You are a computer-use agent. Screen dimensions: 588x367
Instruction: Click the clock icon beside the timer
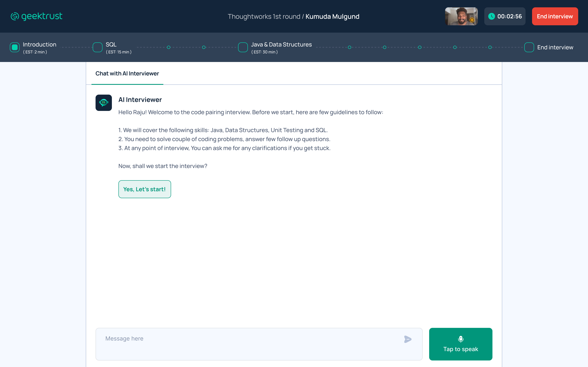coord(492,16)
